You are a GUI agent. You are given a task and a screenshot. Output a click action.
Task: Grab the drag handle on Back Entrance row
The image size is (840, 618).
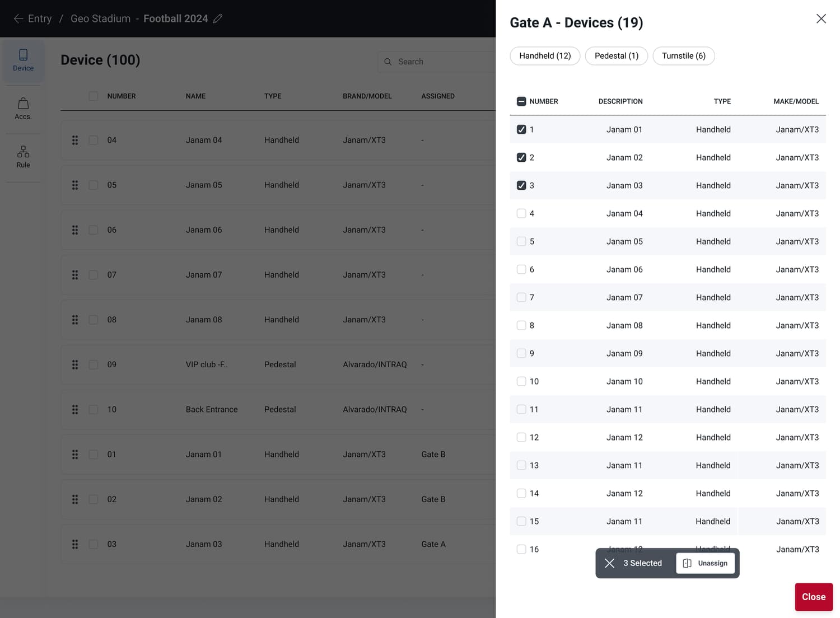75,410
